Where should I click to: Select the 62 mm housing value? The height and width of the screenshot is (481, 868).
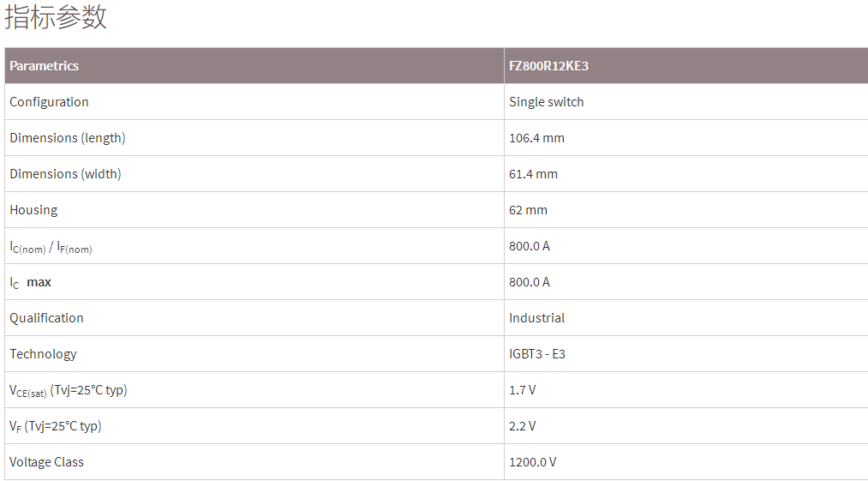coord(528,210)
